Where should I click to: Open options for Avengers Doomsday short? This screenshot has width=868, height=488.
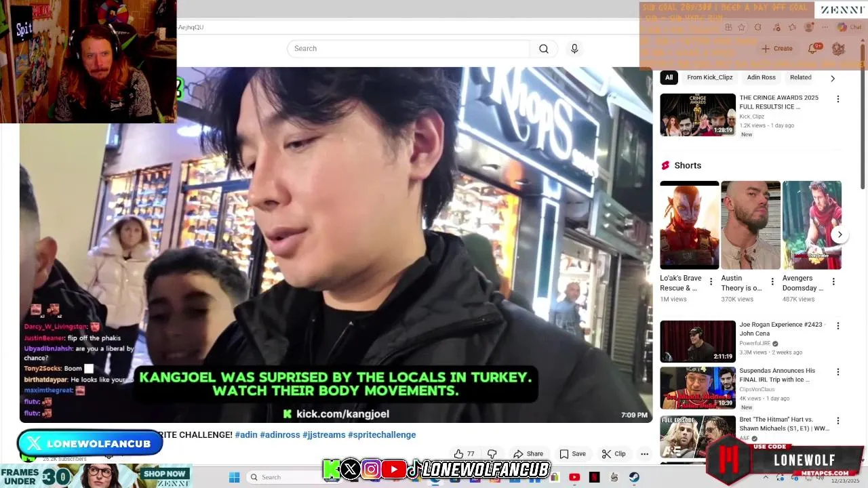pyautogui.click(x=833, y=281)
